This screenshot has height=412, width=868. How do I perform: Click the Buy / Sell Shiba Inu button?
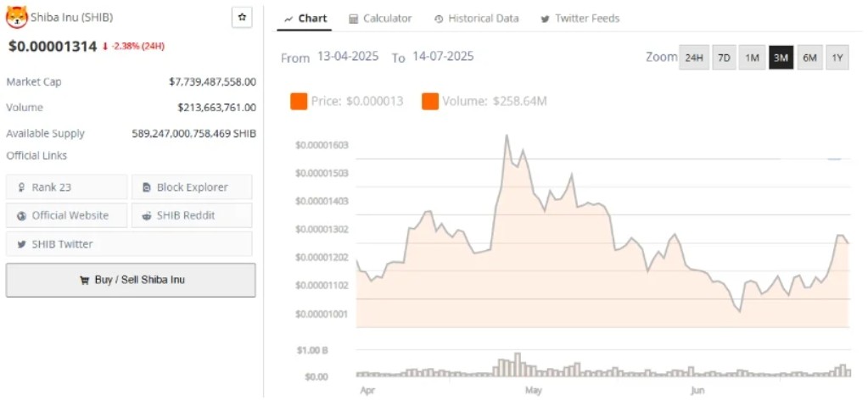(x=131, y=281)
